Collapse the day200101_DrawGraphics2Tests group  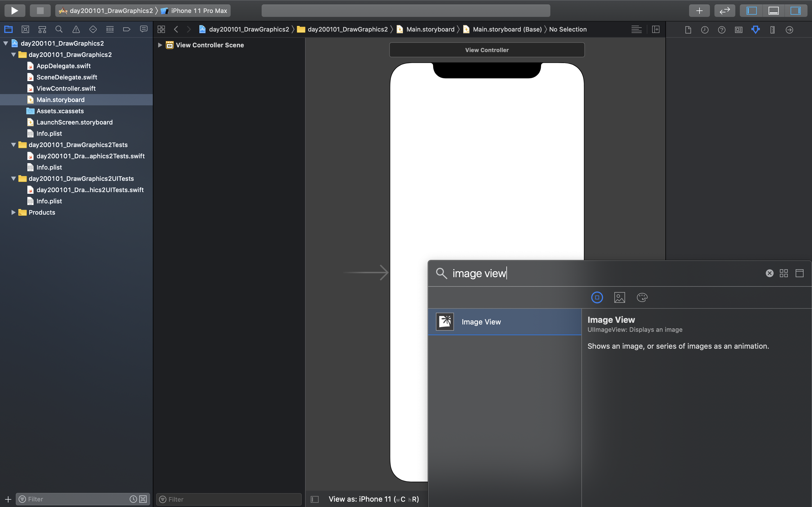coord(14,145)
